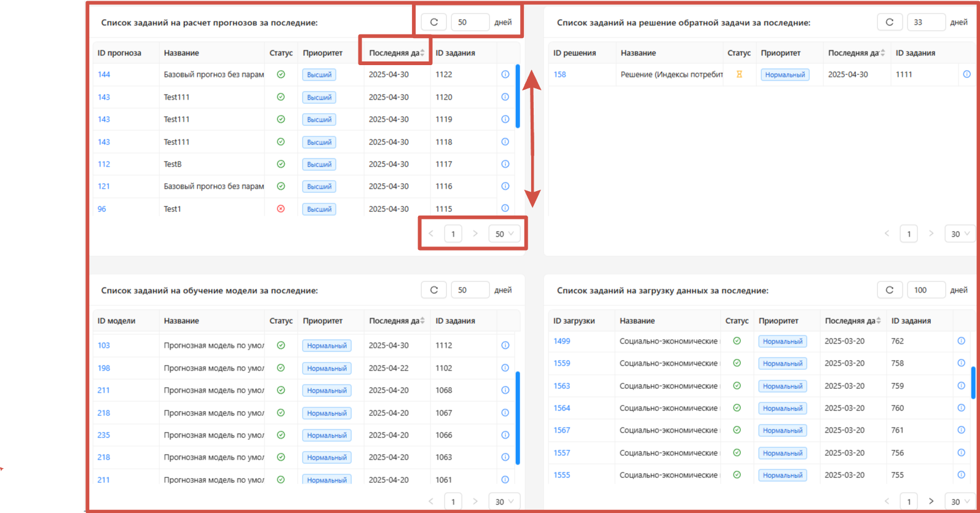Click forecast table vertical scrollbar
Viewport: 980px width, 513px height.
[x=518, y=96]
